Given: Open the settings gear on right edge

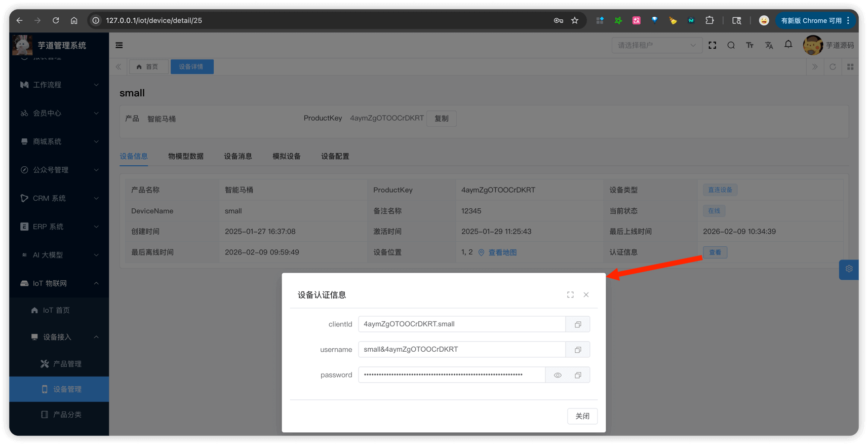Looking at the screenshot, I should (x=849, y=269).
